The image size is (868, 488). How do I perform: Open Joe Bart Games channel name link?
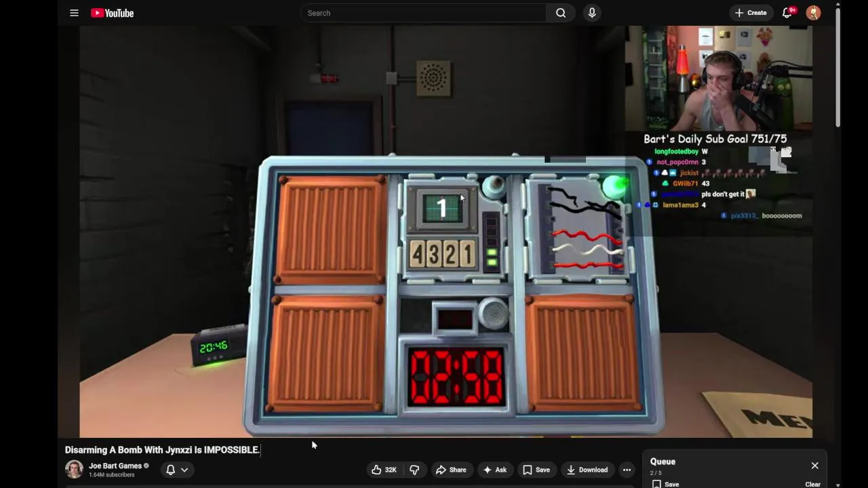click(x=115, y=466)
